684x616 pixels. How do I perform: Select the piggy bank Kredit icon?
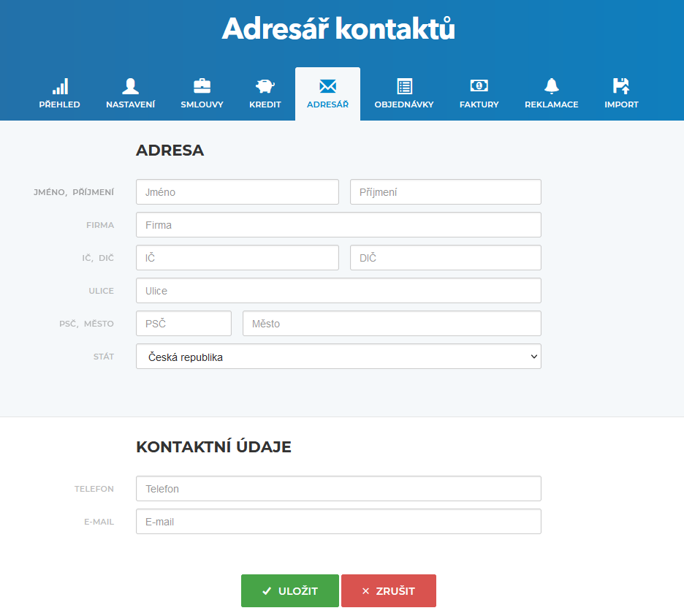tap(265, 86)
